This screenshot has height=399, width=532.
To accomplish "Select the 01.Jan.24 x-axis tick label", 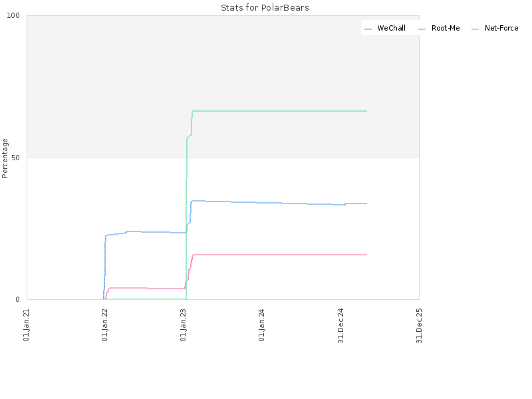I will tap(261, 325).
